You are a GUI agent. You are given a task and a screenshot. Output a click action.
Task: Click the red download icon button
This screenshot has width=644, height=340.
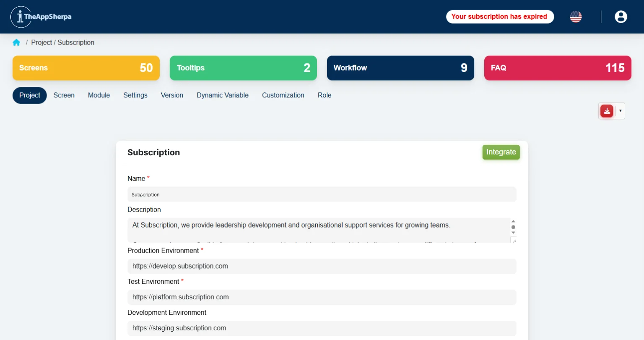(x=607, y=111)
